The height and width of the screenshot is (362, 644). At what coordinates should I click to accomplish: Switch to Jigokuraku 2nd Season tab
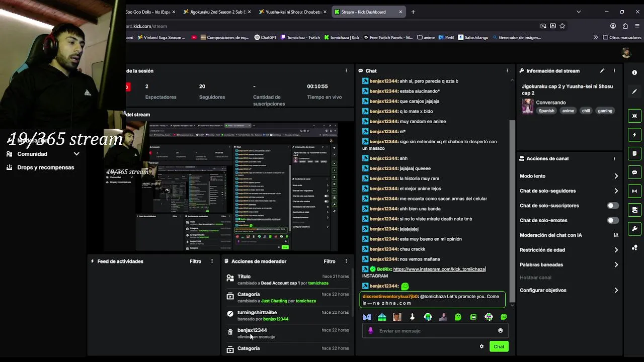click(x=216, y=12)
